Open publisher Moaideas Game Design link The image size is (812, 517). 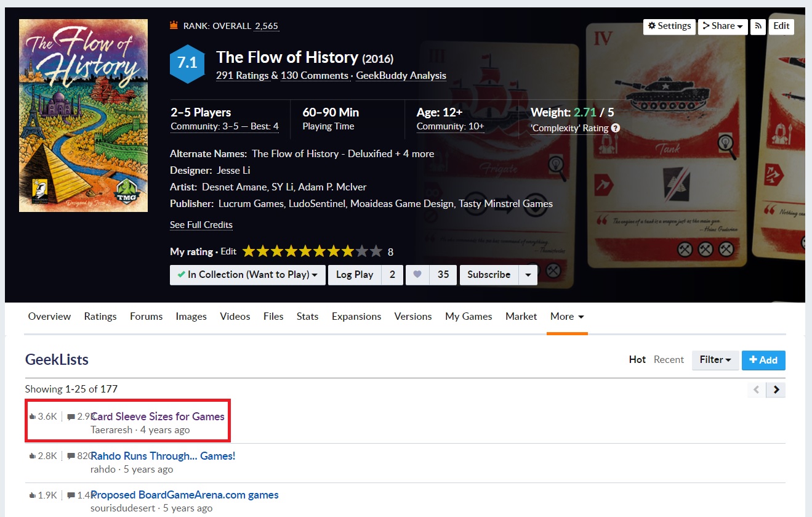tap(401, 204)
